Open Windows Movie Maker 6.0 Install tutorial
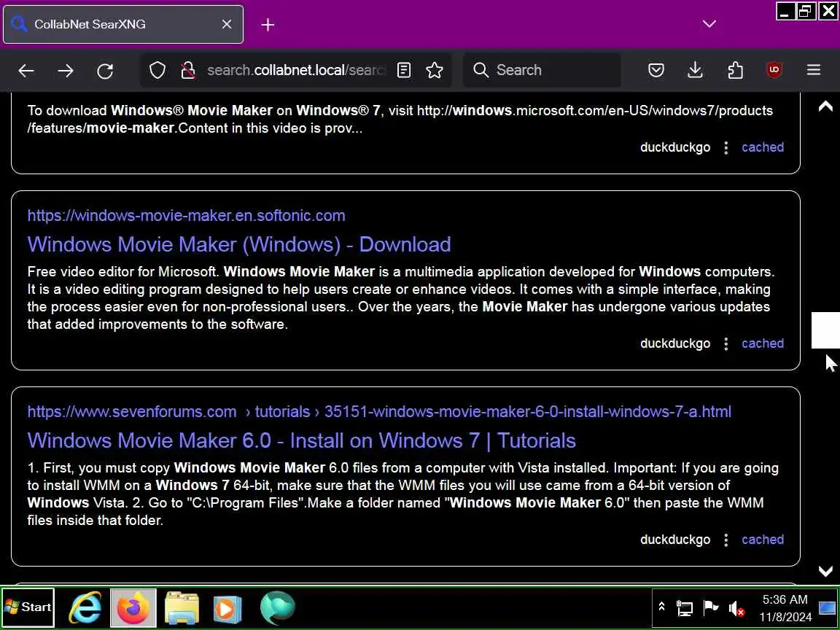The height and width of the screenshot is (630, 840). click(x=301, y=440)
